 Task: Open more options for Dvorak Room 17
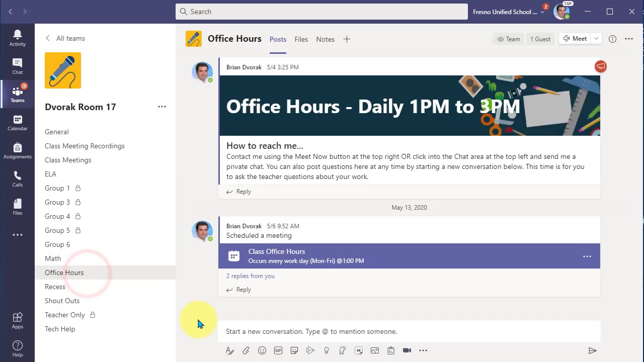(162, 107)
